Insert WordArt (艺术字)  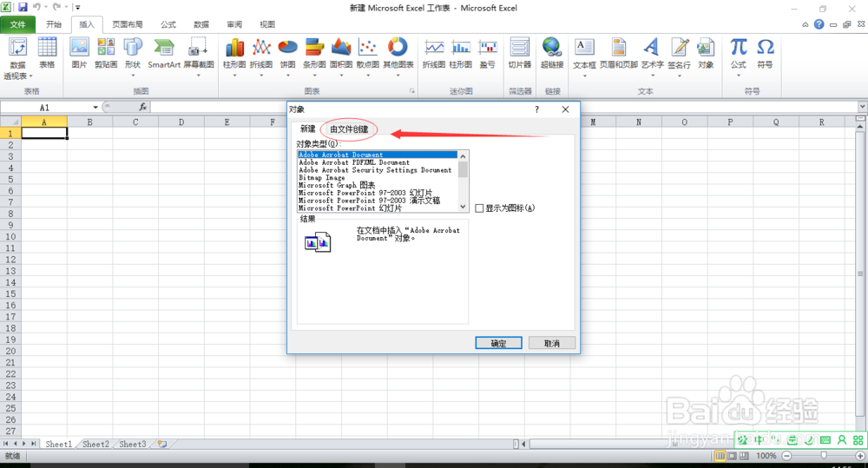coord(652,56)
